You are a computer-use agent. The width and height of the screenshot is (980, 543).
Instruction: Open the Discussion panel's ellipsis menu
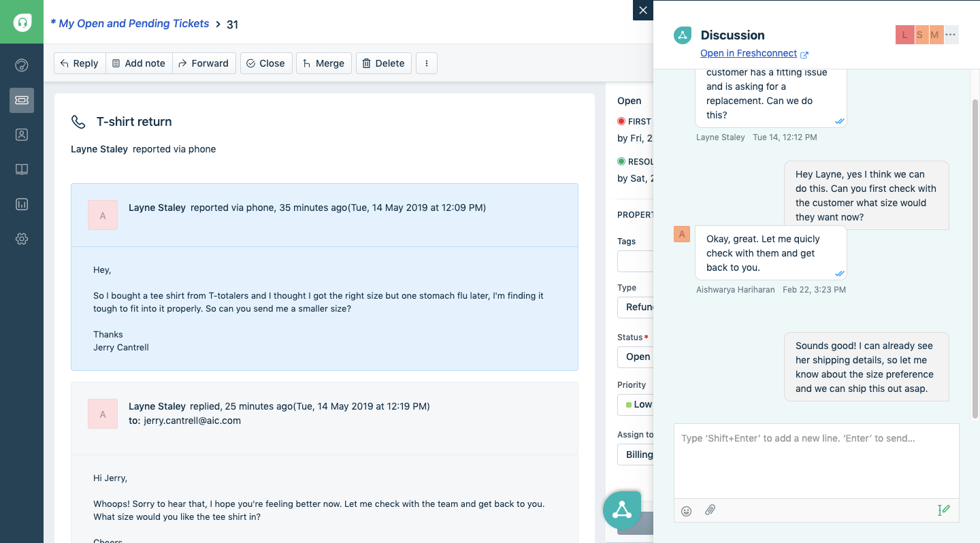[x=950, y=34]
